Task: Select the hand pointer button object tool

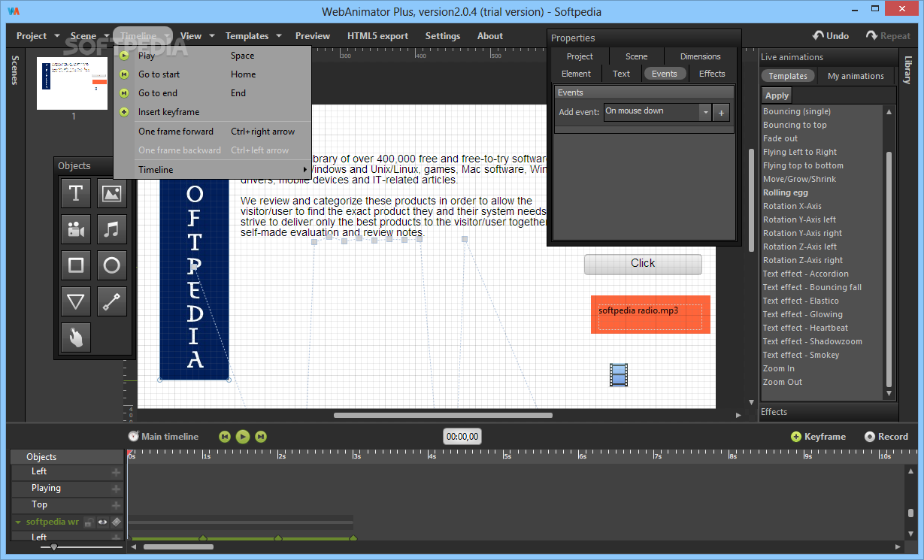Action: [76, 338]
